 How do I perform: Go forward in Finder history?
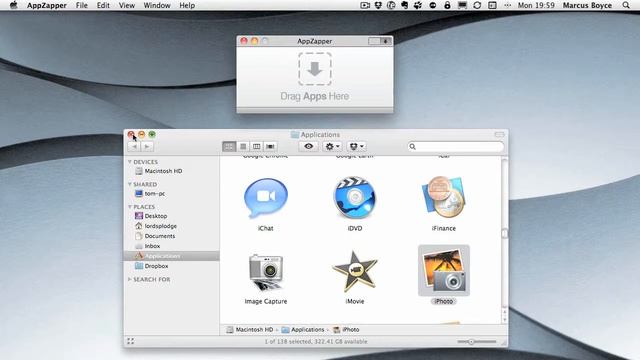(x=147, y=146)
